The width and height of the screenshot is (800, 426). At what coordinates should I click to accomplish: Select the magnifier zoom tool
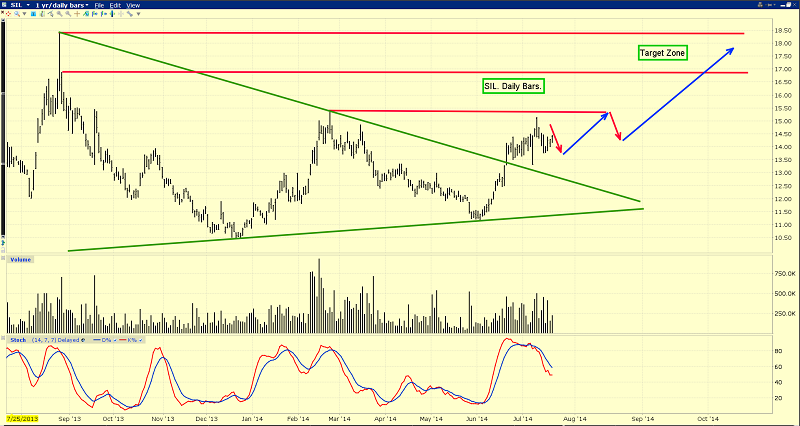point(17,14)
